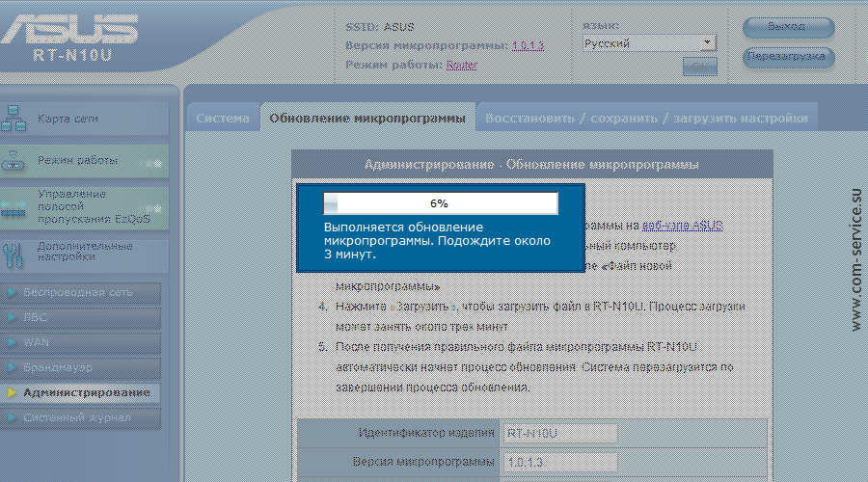Click the product ID field RT-N10U
This screenshot has height=482, width=868.
[x=559, y=433]
